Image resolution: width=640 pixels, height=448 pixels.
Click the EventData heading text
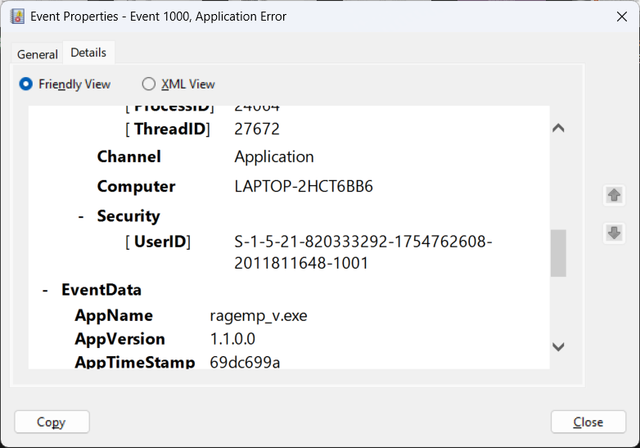coord(101,290)
